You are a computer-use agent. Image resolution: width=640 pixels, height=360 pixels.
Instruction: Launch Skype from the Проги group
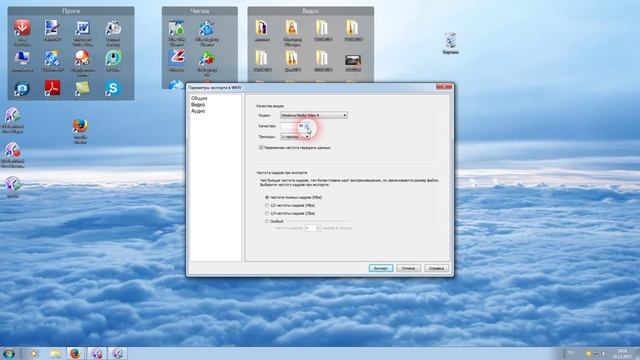point(113,88)
